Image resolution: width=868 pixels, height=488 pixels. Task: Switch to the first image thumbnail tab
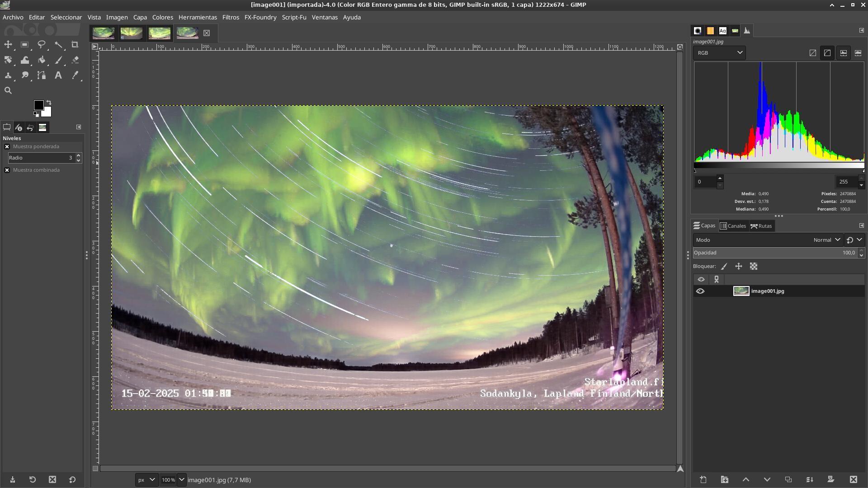pyautogui.click(x=104, y=33)
